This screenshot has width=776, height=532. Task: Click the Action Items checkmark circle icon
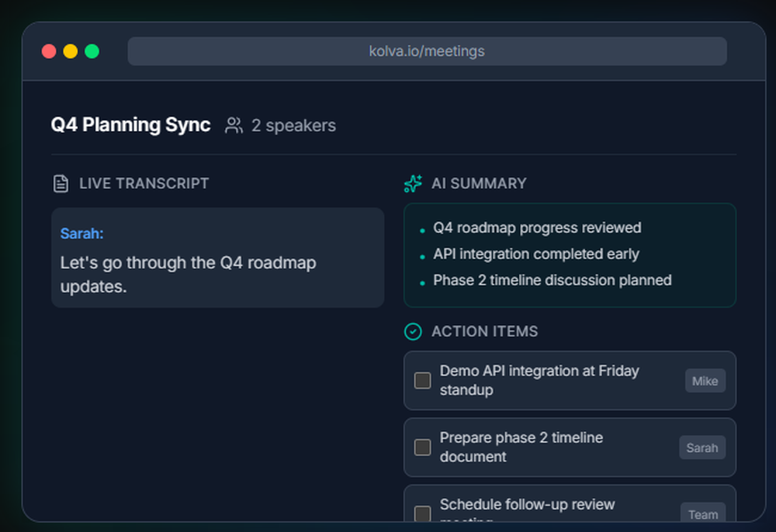(x=412, y=331)
